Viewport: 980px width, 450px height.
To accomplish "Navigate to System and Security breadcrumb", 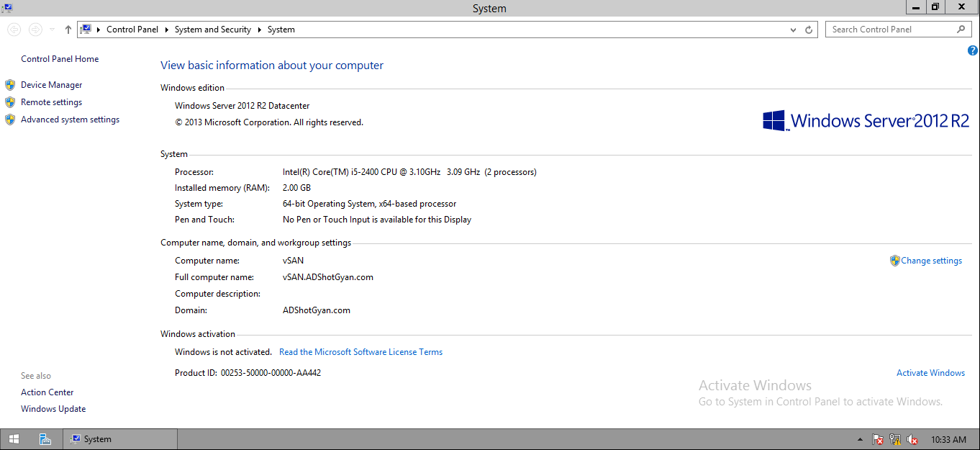I will [212, 30].
